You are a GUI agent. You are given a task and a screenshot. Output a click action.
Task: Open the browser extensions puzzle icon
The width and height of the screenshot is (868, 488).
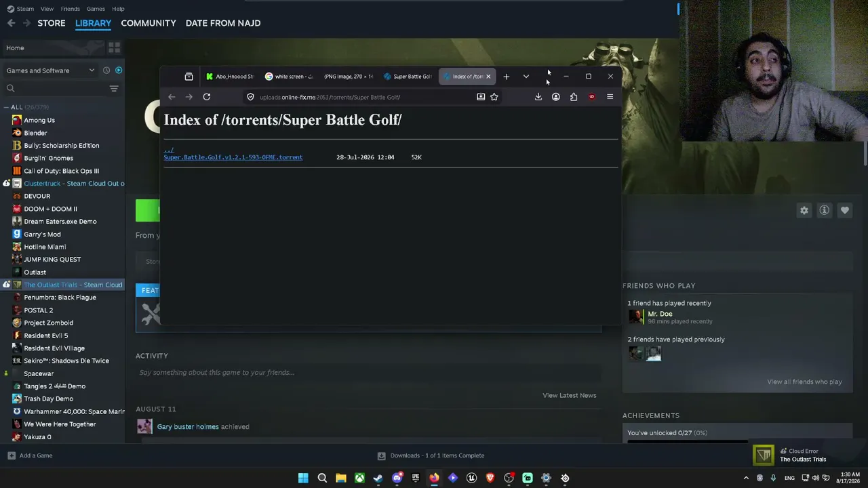pos(574,97)
